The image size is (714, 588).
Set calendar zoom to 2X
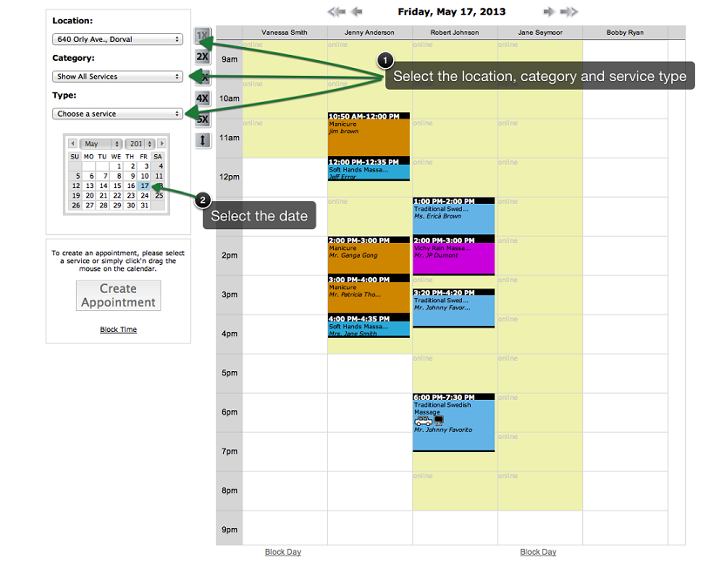click(202, 57)
